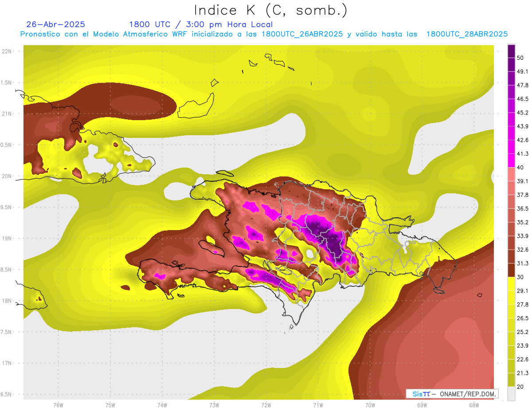Pick the bright yellow swatch between 29.1 and 30
Viewport: 532px width, 411px height.
pos(511,284)
